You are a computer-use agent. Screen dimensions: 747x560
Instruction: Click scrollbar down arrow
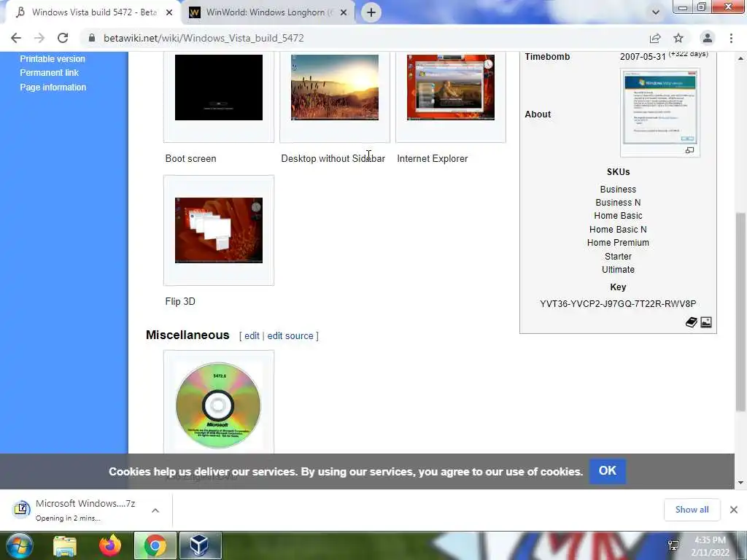click(740, 483)
